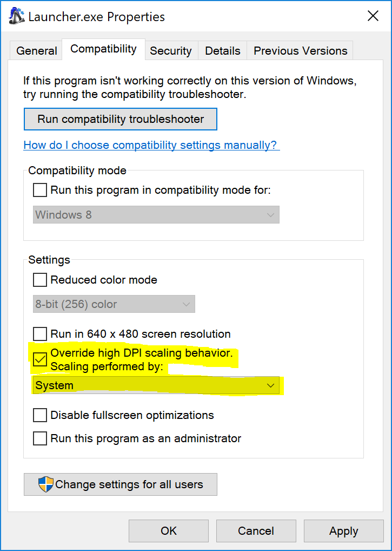Close the Properties dialog window
The width and height of the screenshot is (392, 551).
point(373,16)
